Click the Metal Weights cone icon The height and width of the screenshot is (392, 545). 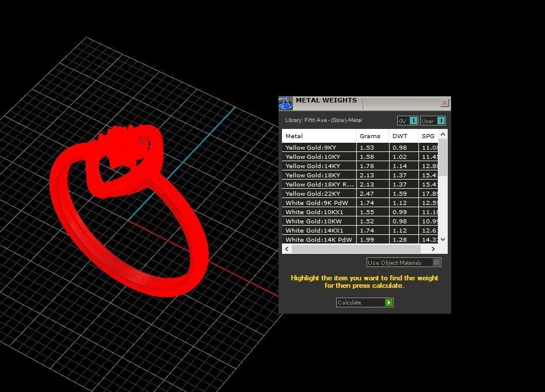point(285,103)
